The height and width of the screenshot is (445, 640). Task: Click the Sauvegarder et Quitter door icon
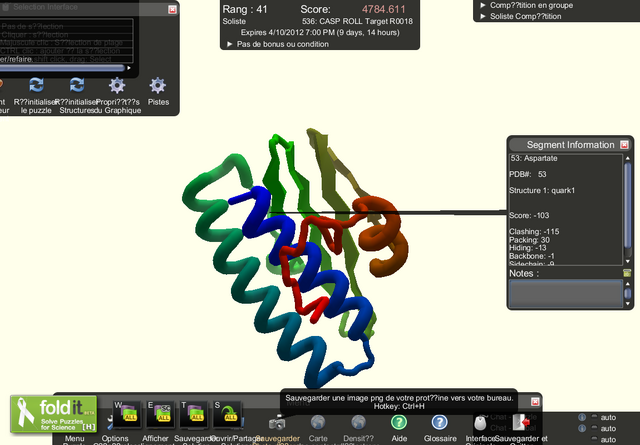[521, 423]
